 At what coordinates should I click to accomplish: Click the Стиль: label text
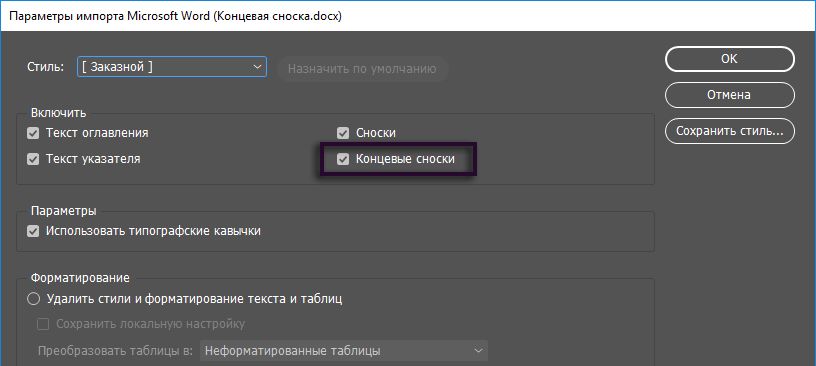tap(45, 67)
